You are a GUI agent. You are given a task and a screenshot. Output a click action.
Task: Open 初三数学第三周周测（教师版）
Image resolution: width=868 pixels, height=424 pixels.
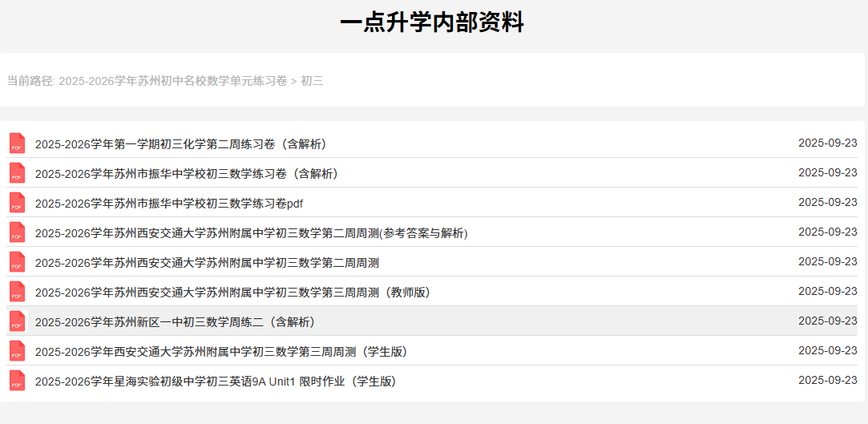pyautogui.click(x=232, y=293)
